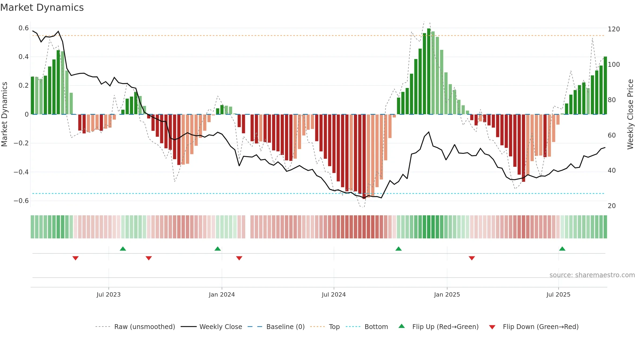Click the Jul 2024 x-axis label

click(334, 294)
